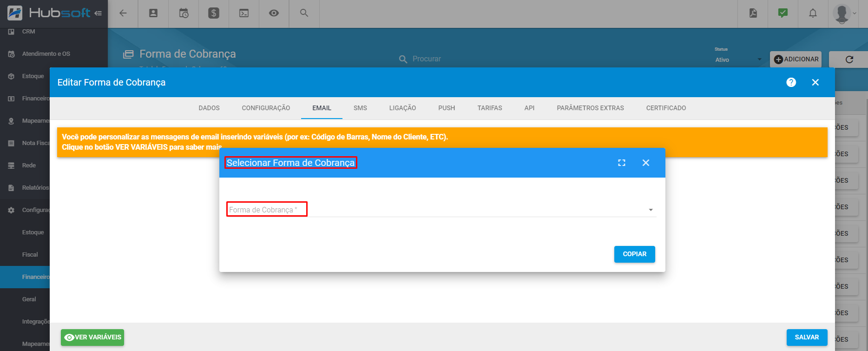Open the PDF document icon
868x351 pixels.
753,13
